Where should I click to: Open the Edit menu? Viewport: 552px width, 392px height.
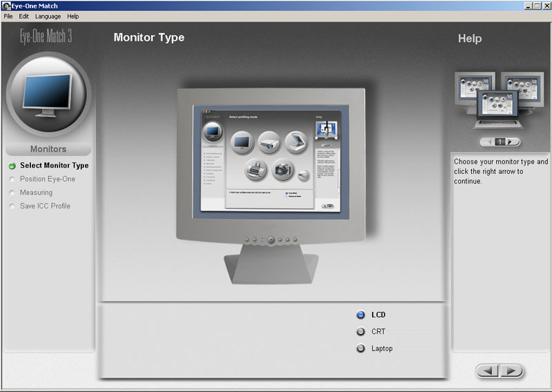[x=23, y=16]
